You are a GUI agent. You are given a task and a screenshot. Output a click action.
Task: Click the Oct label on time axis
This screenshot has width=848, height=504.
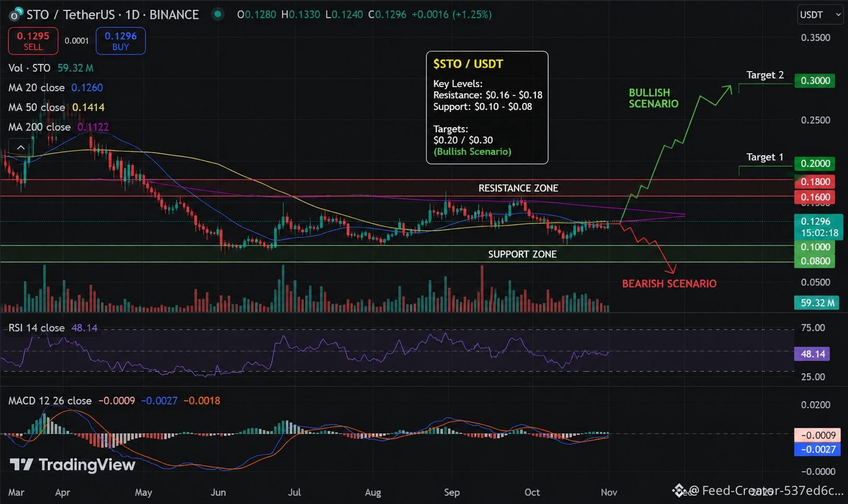tap(532, 492)
